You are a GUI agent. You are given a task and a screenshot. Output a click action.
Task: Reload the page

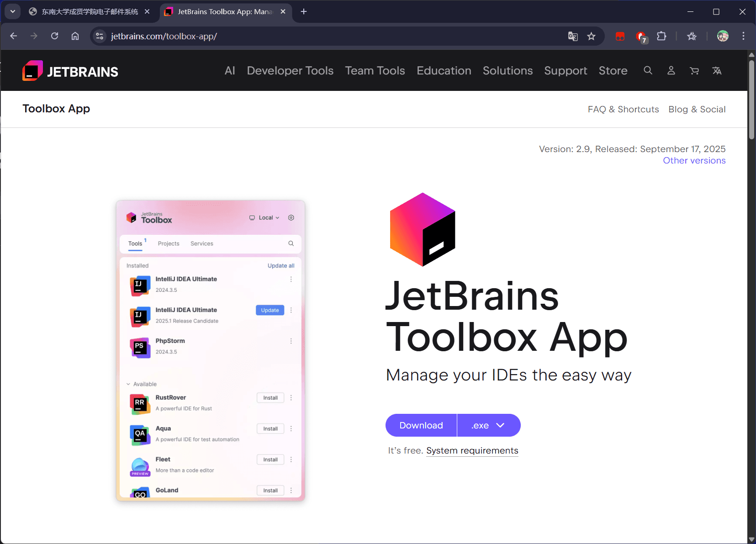[x=55, y=36]
